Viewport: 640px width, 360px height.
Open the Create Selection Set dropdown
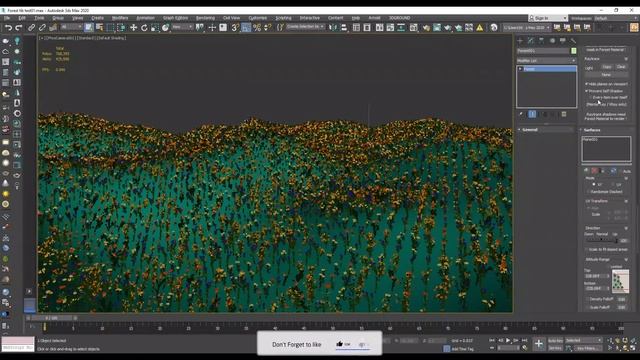(x=305, y=27)
